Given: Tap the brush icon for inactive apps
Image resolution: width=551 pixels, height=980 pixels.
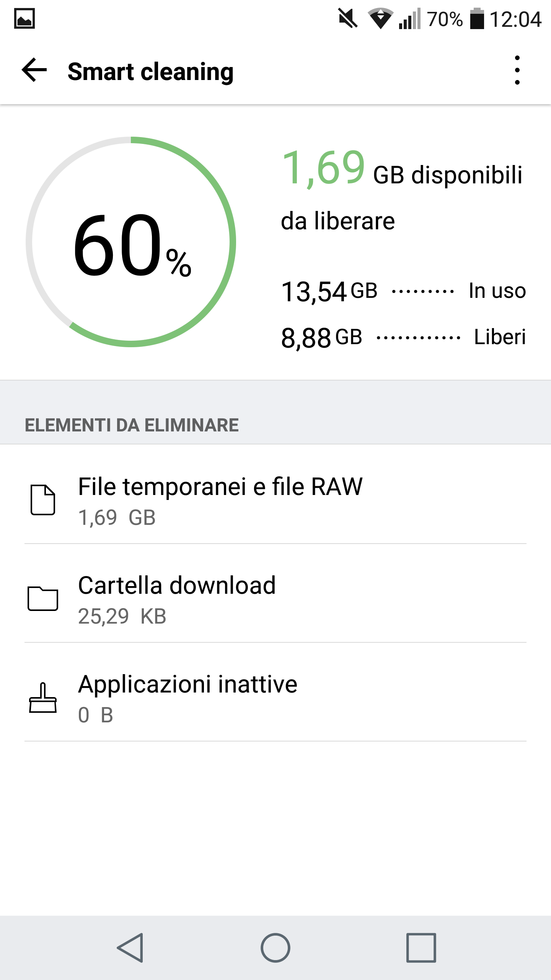Looking at the screenshot, I should coord(42,697).
